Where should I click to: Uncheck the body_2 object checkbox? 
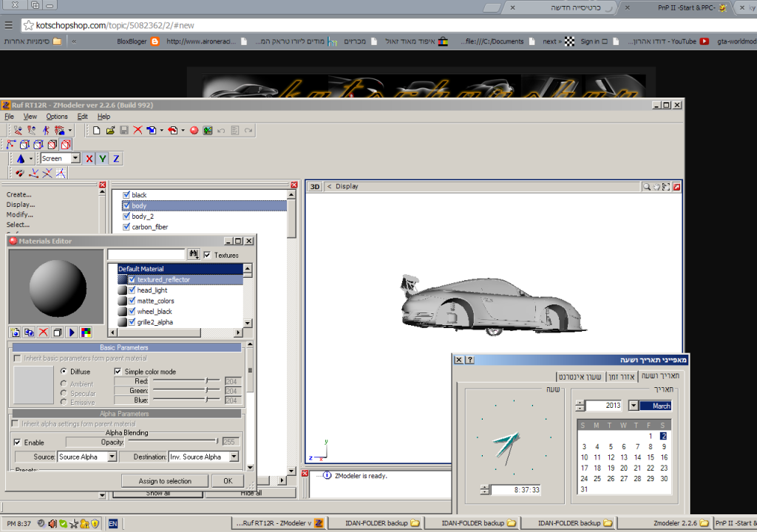[126, 216]
